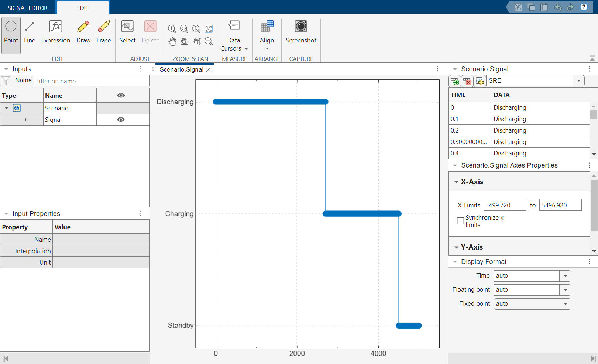Click the zoom in magnifier icon

click(x=172, y=29)
